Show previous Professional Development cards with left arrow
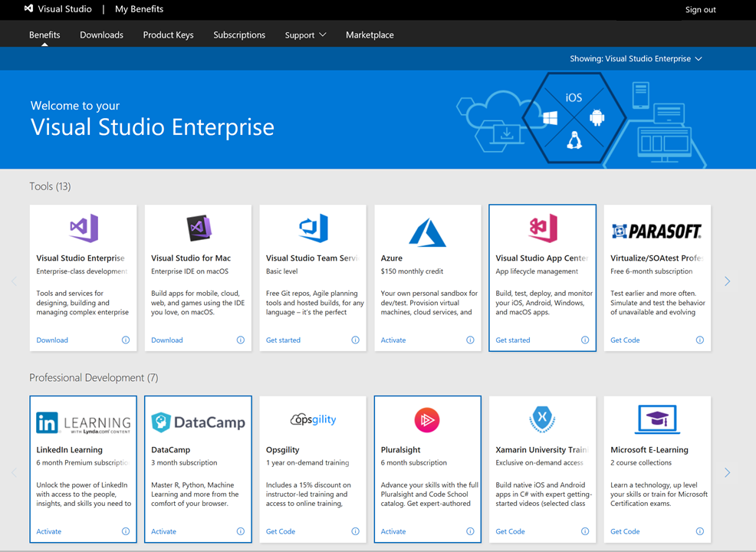The height and width of the screenshot is (552, 756). click(x=14, y=472)
